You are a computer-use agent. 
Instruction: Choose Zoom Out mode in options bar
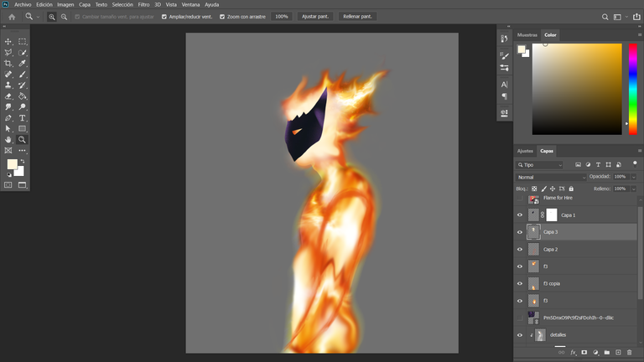click(x=64, y=17)
